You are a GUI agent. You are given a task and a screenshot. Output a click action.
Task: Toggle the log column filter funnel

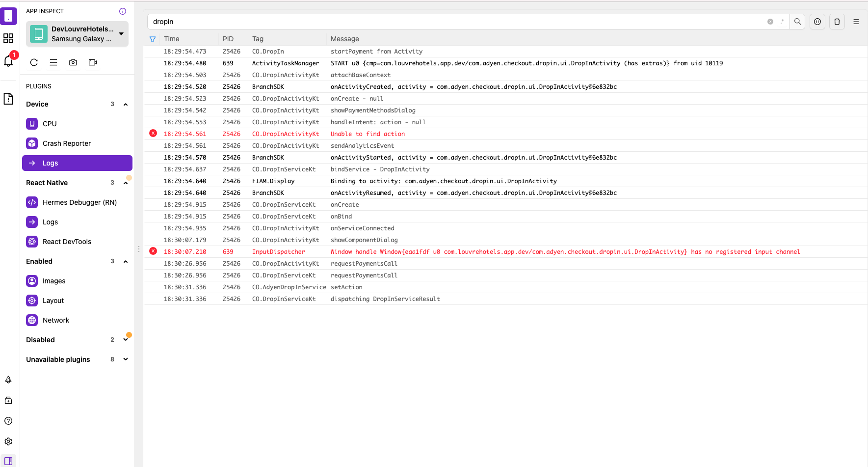point(153,39)
